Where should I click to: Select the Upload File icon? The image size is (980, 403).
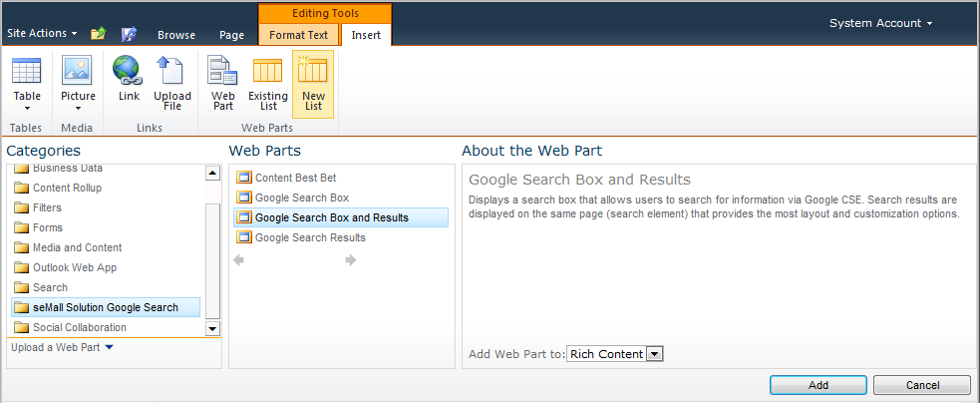pos(171,72)
